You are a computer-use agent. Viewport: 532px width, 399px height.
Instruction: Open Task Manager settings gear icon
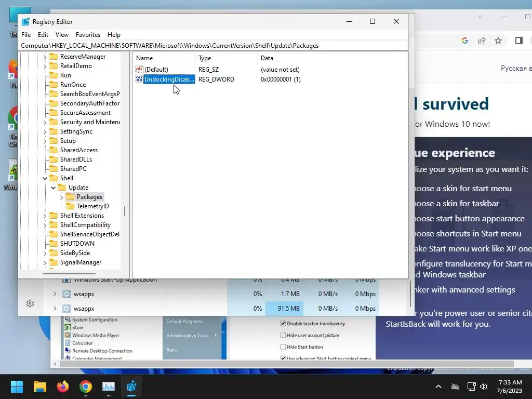click(30, 303)
